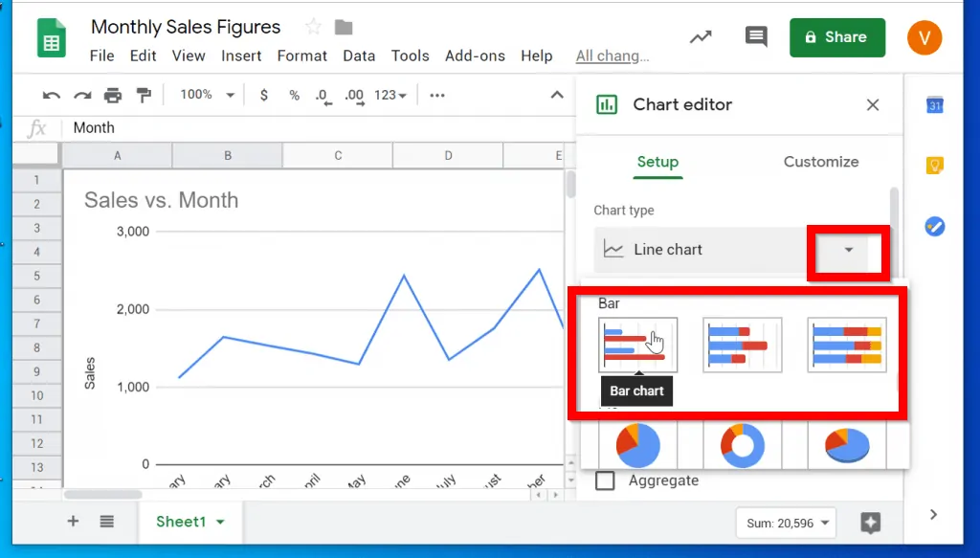The image size is (980, 558).
Task: Open Google Calendar side panel icon
Action: 935,105
